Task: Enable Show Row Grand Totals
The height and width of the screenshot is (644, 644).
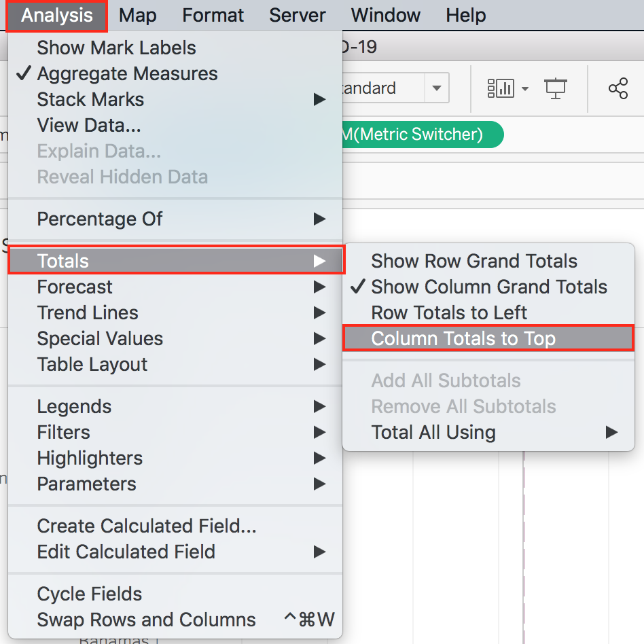Action: pos(473,261)
